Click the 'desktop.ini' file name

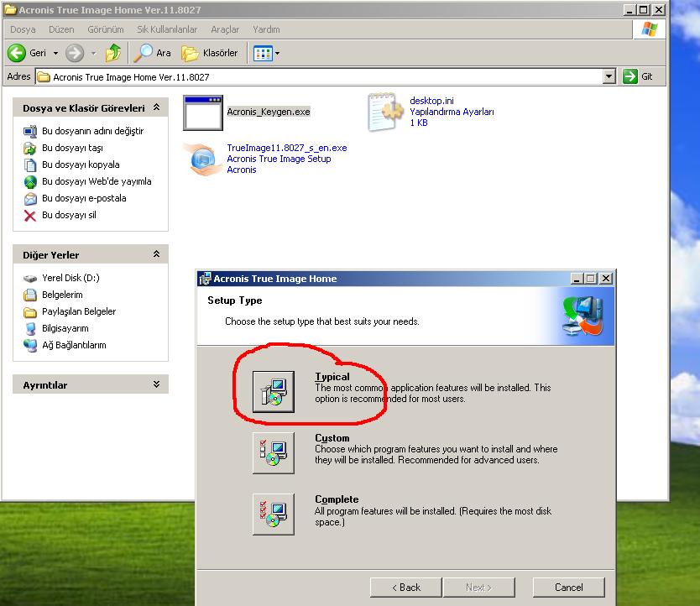(x=431, y=101)
